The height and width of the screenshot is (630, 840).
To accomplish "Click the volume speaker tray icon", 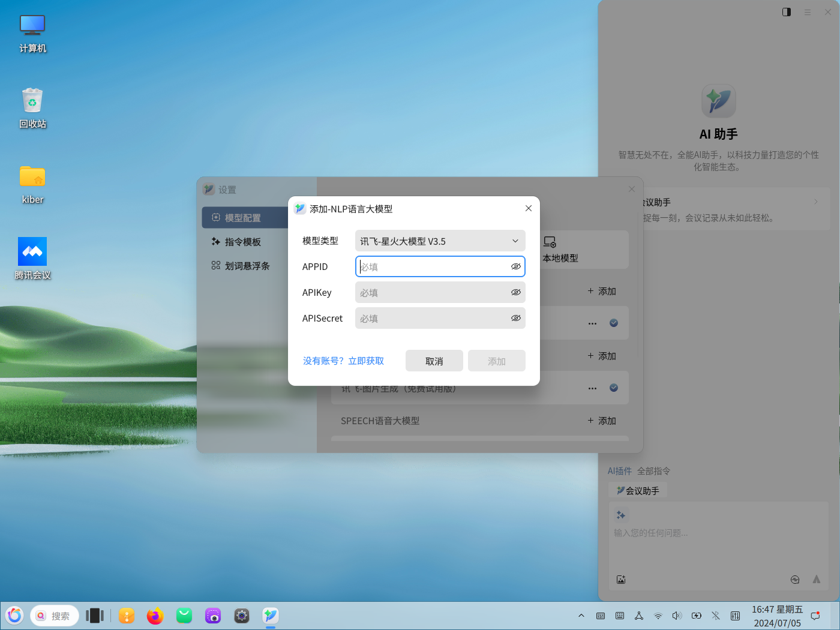I will click(x=677, y=616).
